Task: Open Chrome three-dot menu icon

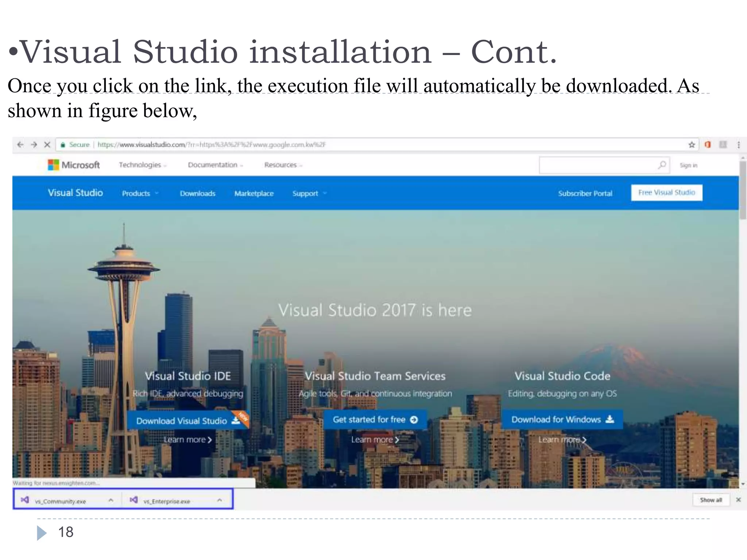Action: [x=739, y=145]
